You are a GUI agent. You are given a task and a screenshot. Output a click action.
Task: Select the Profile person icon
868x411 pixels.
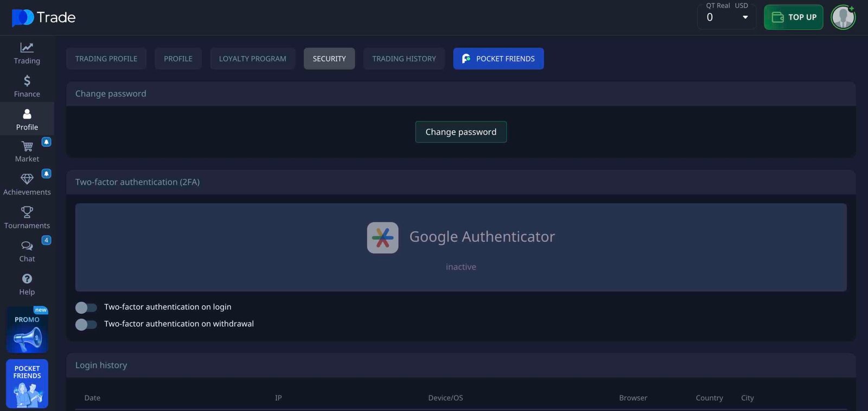pos(27,114)
